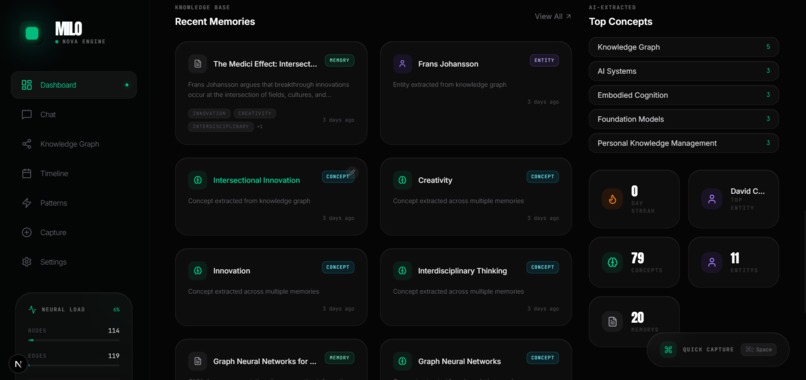Select the Knowledge Graph top concept
806x380 pixels.
(684, 47)
